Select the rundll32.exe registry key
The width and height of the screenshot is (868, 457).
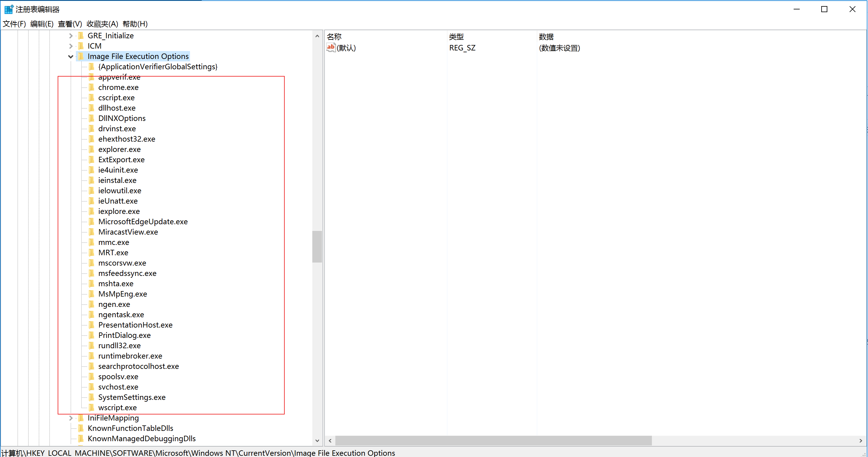pos(119,345)
